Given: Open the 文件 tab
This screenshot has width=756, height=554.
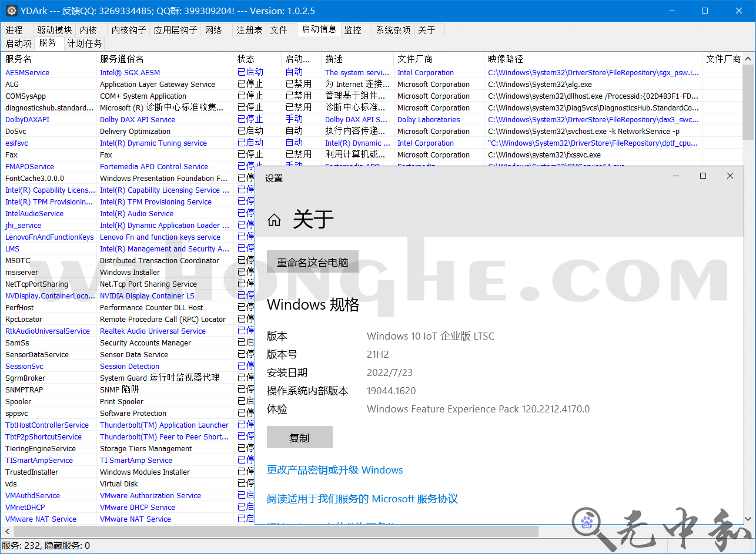Looking at the screenshot, I should [279, 30].
